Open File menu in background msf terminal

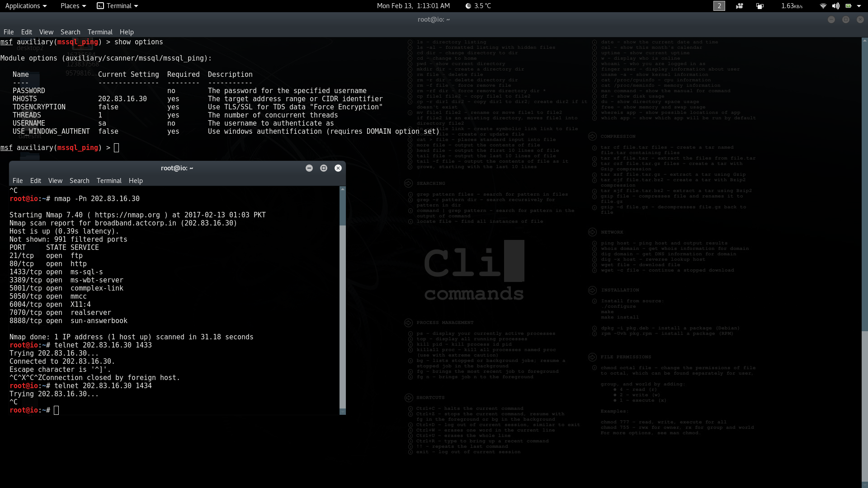click(9, 32)
